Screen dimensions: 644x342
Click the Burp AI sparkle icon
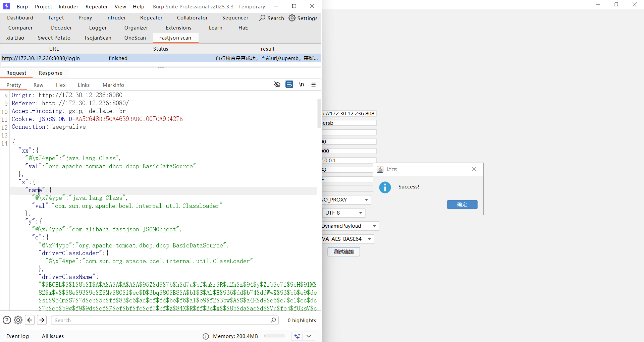pyautogui.click(x=297, y=336)
